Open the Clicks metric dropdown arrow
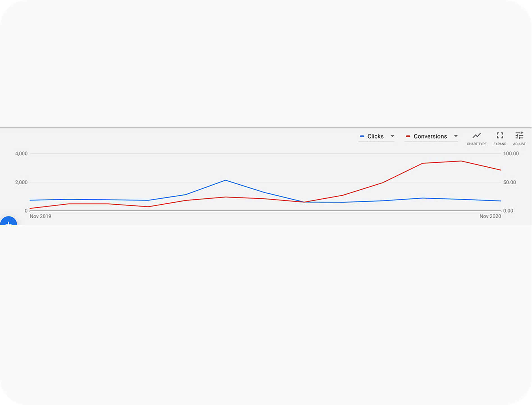The image size is (532, 405). click(392, 136)
